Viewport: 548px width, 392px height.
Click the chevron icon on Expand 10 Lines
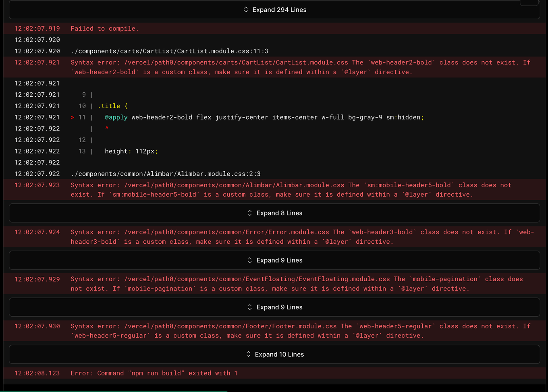(x=248, y=354)
